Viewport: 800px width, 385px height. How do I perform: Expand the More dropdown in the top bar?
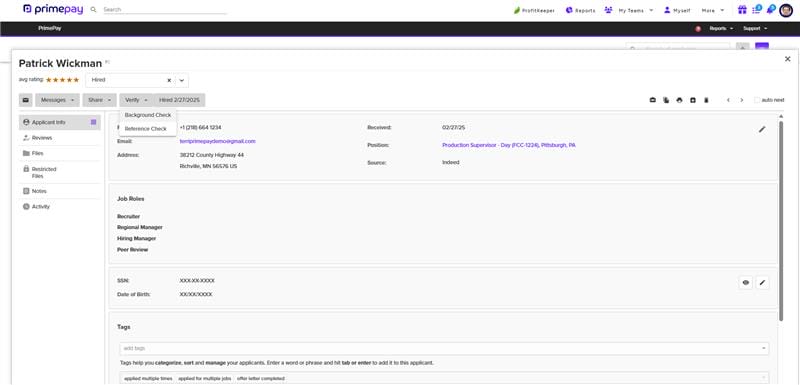(x=713, y=10)
